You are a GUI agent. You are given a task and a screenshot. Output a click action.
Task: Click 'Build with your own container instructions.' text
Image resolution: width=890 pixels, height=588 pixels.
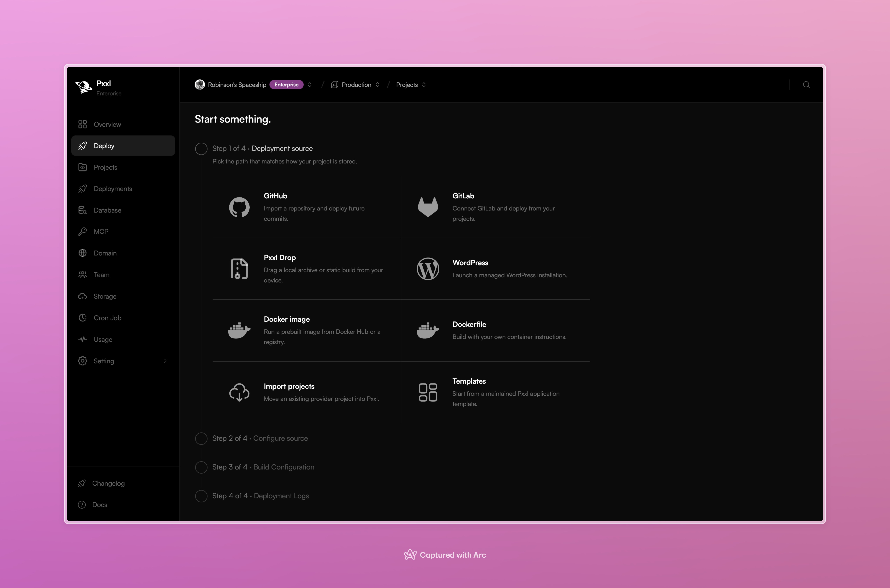pyautogui.click(x=509, y=337)
